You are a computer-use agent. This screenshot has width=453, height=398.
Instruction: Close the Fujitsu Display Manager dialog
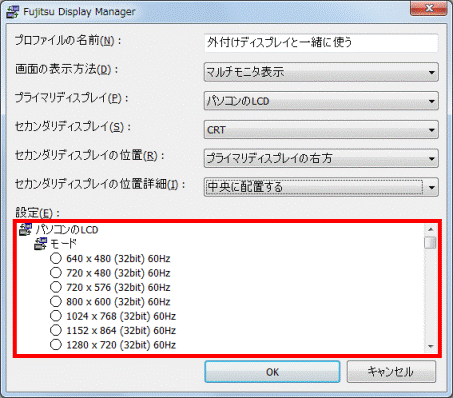click(x=429, y=8)
